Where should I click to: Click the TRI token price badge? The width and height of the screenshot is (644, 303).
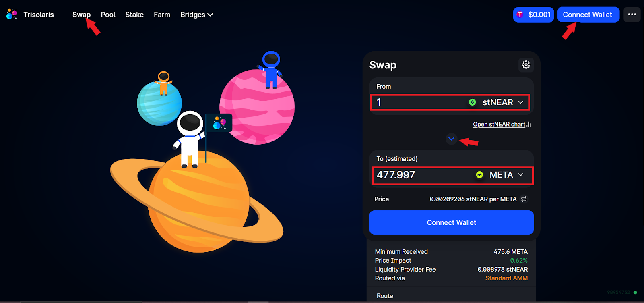pos(533,15)
